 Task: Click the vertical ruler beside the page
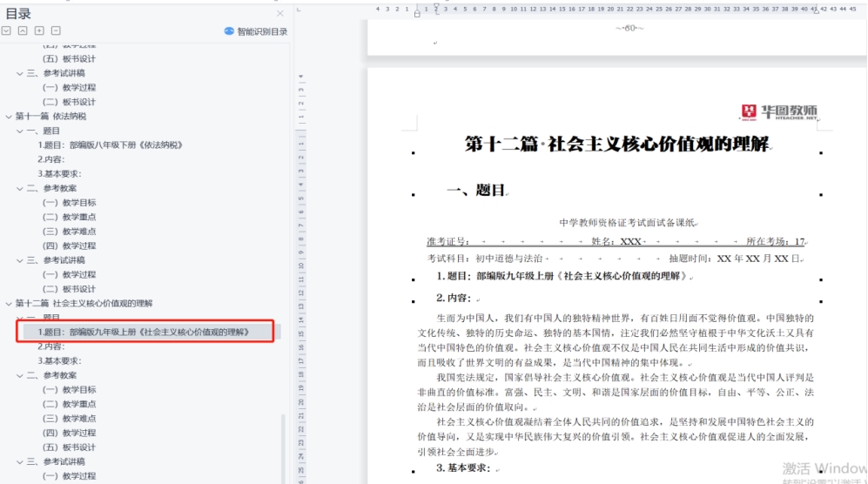301,261
